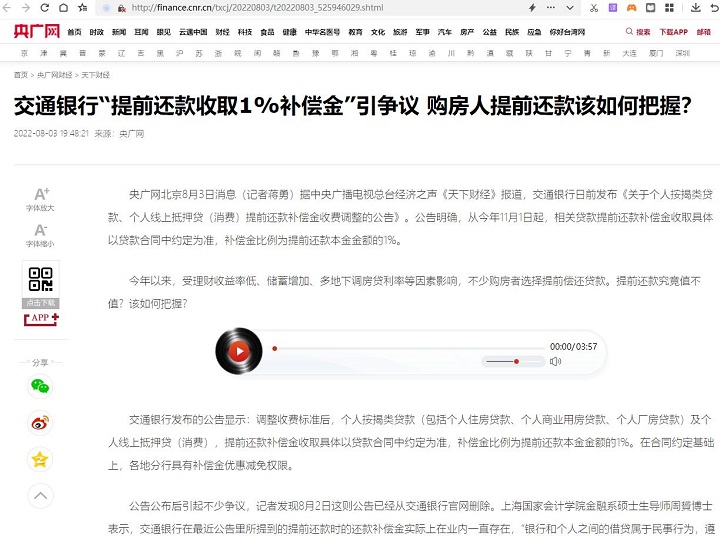Share article to QQ Zone star icon
This screenshot has height=539, width=720.
(x=40, y=459)
